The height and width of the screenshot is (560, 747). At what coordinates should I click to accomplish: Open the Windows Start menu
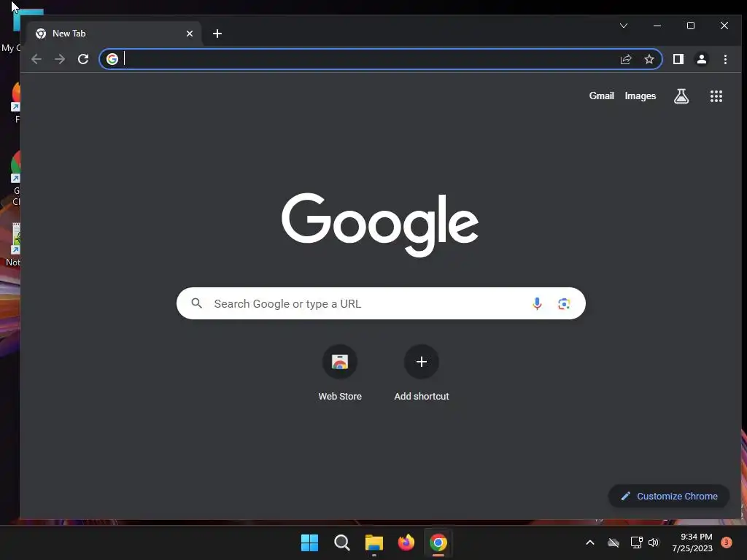309,542
